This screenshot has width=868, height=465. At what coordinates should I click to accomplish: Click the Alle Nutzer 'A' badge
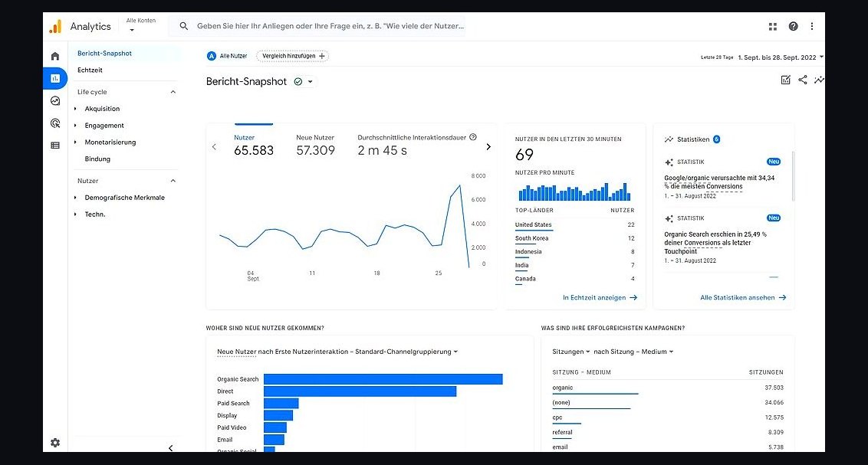[211, 56]
